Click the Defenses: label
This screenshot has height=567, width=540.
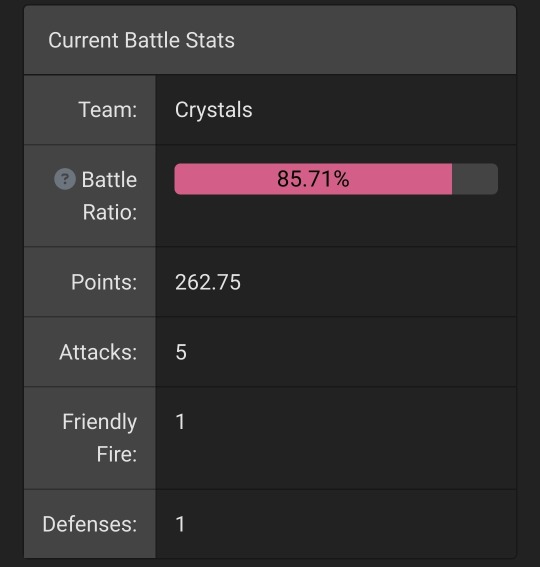pyautogui.click(x=90, y=524)
